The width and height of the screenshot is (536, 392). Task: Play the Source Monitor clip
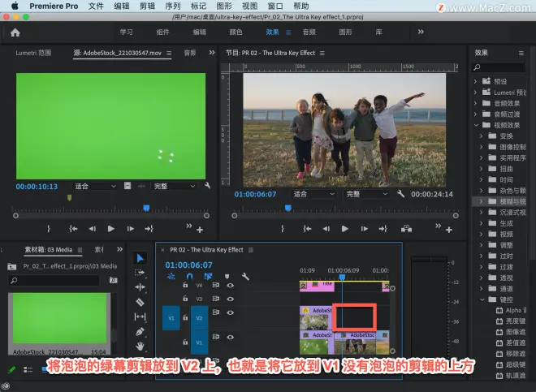click(x=110, y=229)
